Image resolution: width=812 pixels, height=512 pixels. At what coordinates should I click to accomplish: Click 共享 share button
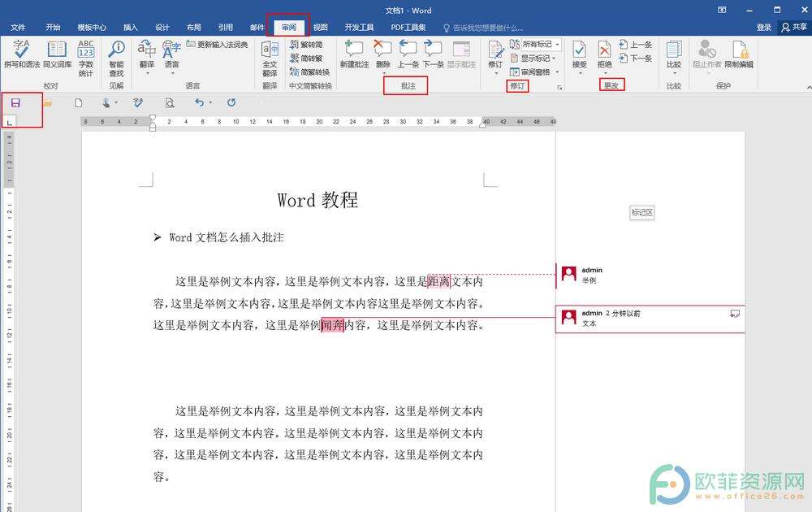pos(794,27)
